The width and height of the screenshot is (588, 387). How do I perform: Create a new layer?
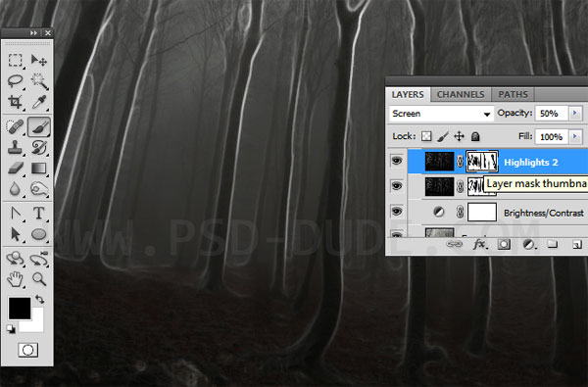[577, 245]
